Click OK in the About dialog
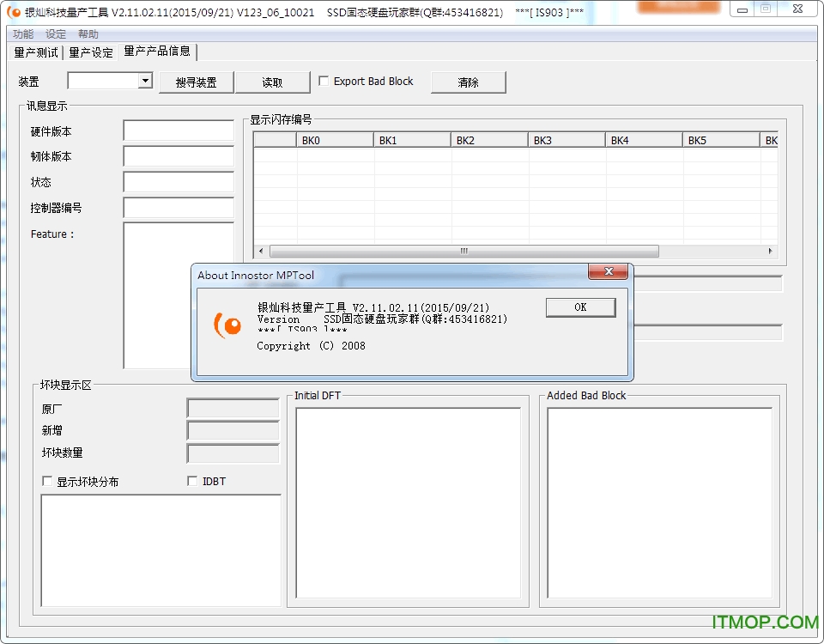 pos(580,307)
